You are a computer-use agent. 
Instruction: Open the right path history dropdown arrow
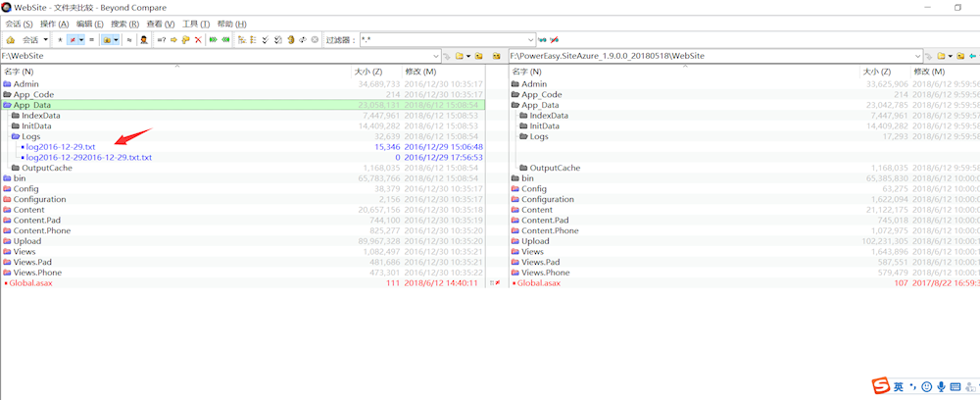pyautogui.click(x=919, y=56)
